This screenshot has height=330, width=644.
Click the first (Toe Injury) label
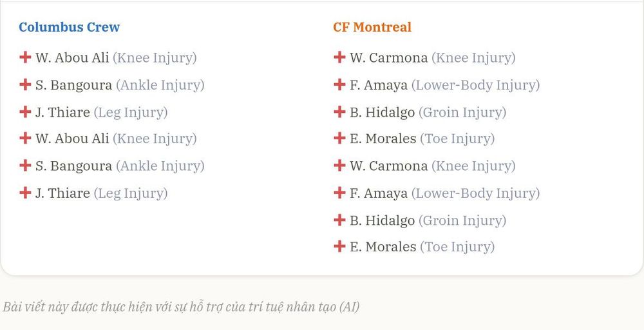point(457,139)
